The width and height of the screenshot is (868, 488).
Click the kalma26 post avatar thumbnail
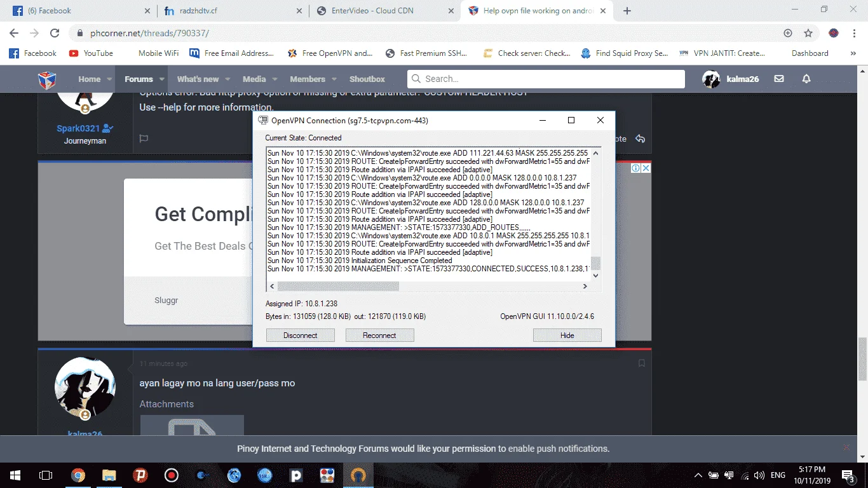(x=85, y=387)
